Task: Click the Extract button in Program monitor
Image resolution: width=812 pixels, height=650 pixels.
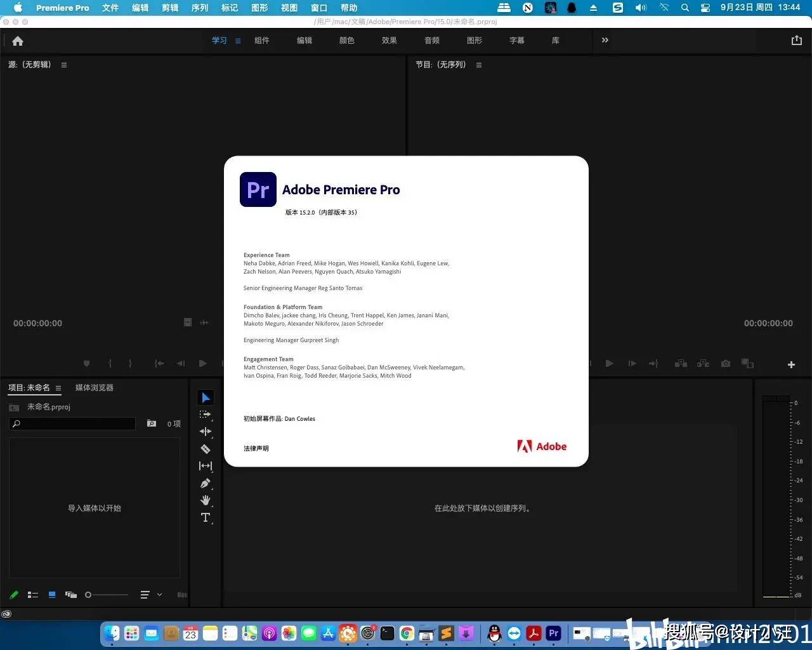Action: 703,364
